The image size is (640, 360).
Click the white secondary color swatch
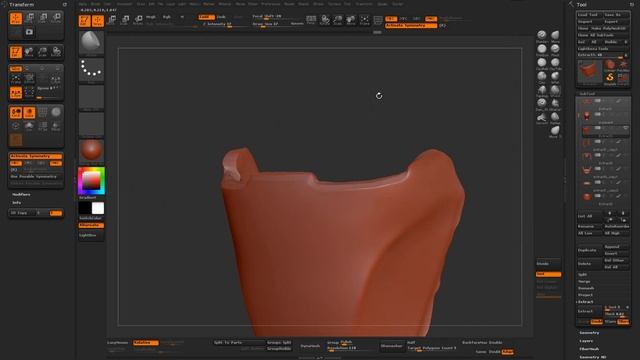98,208
